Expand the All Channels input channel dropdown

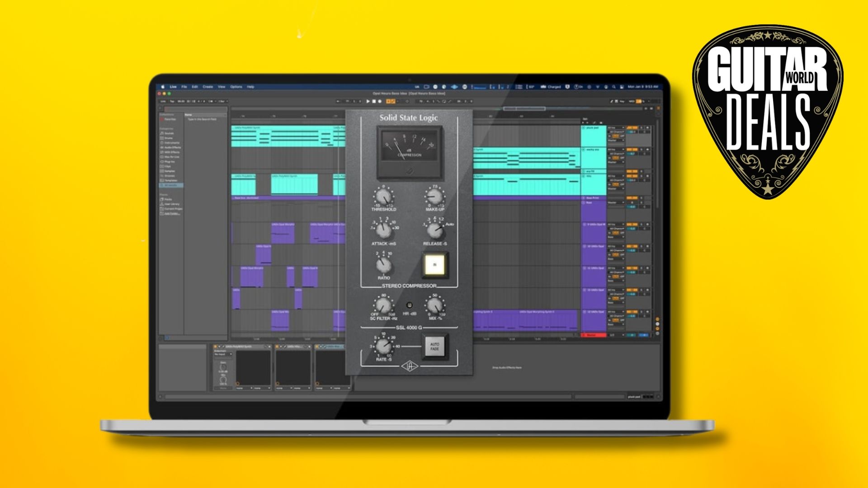(617, 132)
